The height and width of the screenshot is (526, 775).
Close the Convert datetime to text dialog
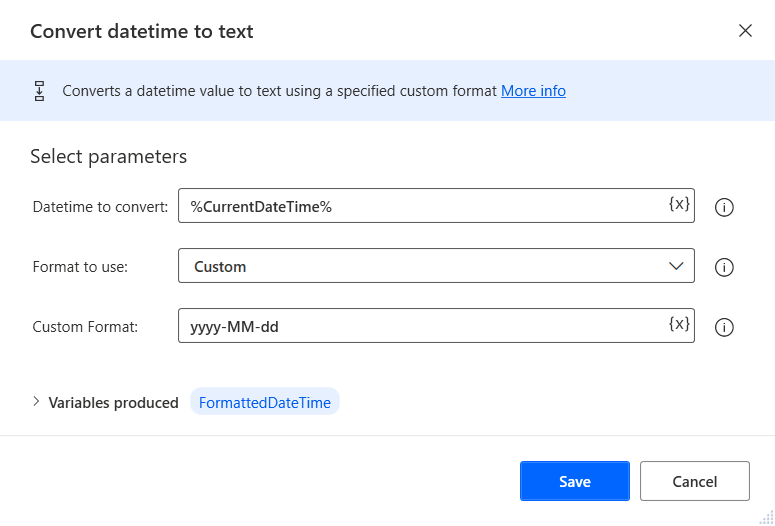tap(745, 30)
